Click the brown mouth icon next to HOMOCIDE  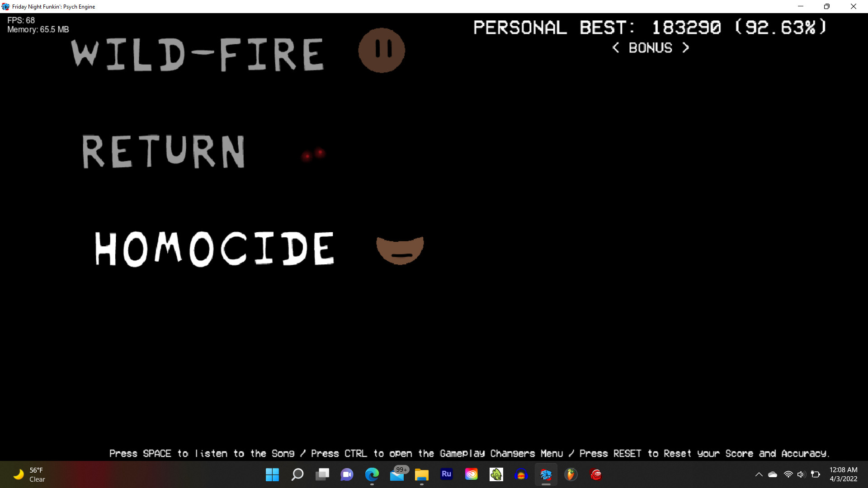(x=400, y=249)
